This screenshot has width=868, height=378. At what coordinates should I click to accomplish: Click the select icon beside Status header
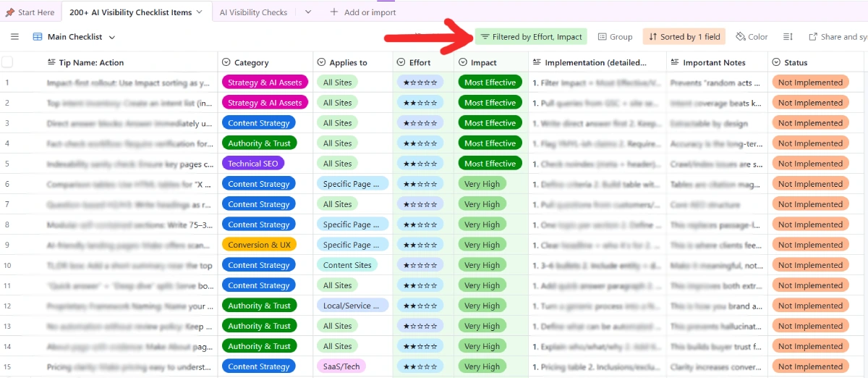pos(776,63)
